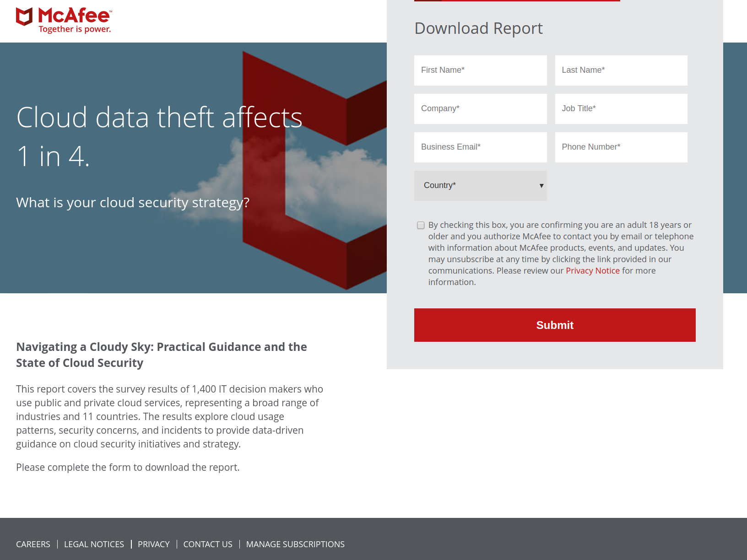Viewport: 747px width, 560px height.
Task: Click the Country dropdown arrow
Action: (541, 186)
